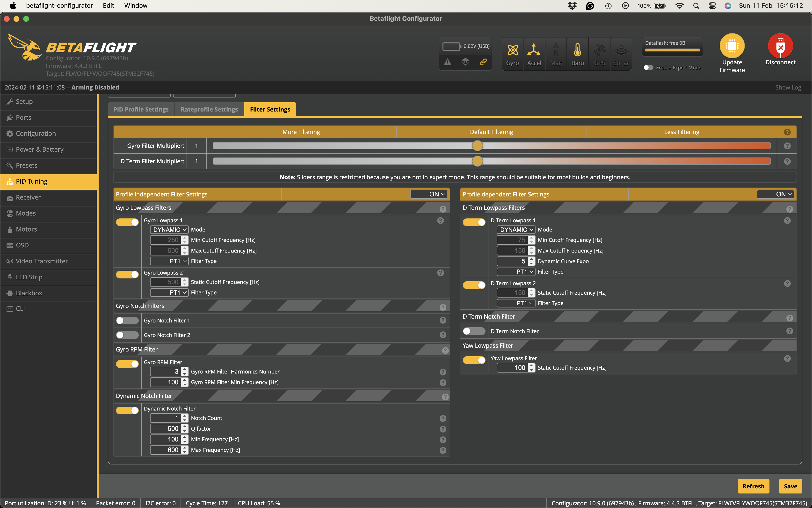Click the Dataflash free space bar
Screen dimensions: 812x508
pos(672,50)
